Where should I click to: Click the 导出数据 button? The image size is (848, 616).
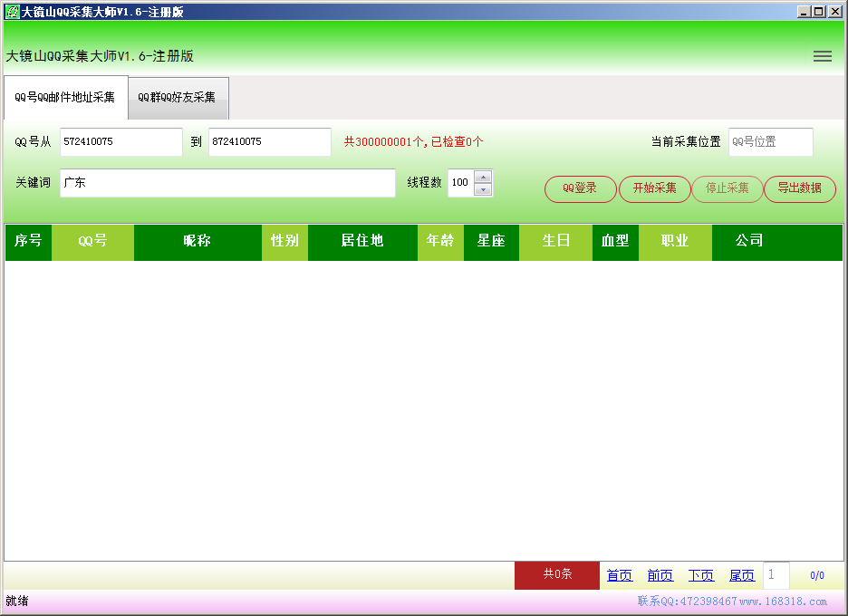click(799, 188)
